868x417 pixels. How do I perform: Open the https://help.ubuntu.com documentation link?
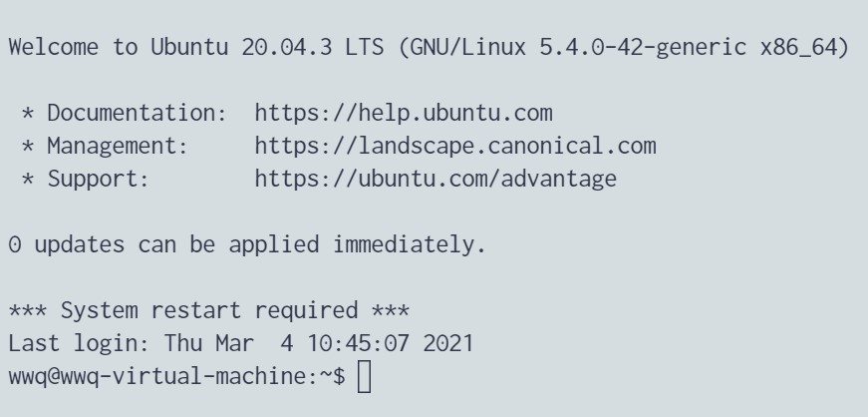(404, 113)
